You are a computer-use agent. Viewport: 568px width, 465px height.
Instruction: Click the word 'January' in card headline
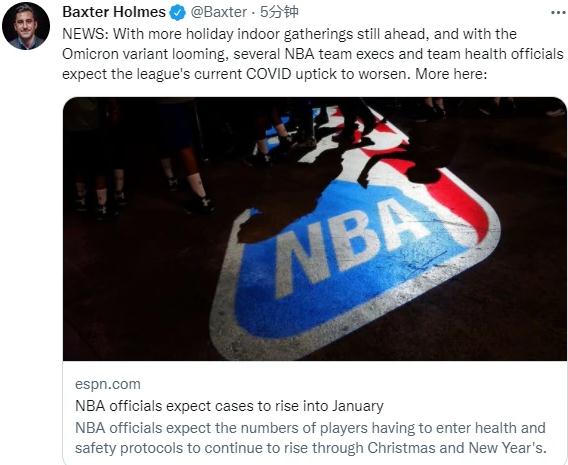pyautogui.click(x=358, y=406)
